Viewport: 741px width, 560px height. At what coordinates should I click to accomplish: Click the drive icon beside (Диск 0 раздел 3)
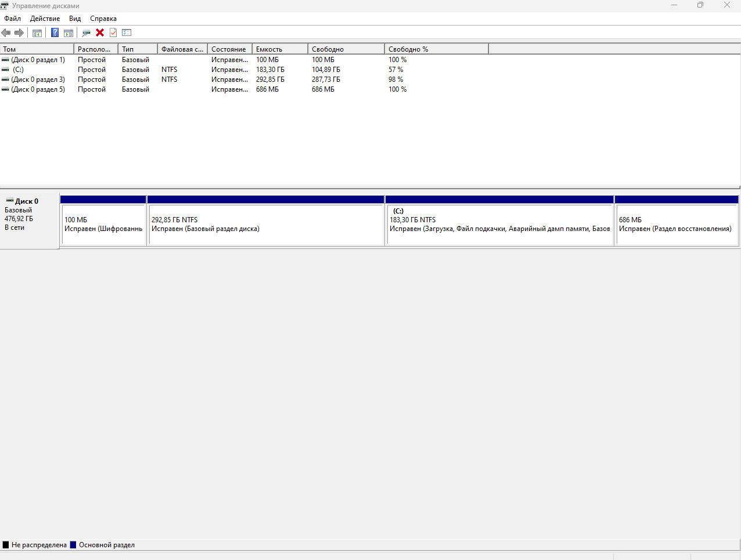(5, 80)
